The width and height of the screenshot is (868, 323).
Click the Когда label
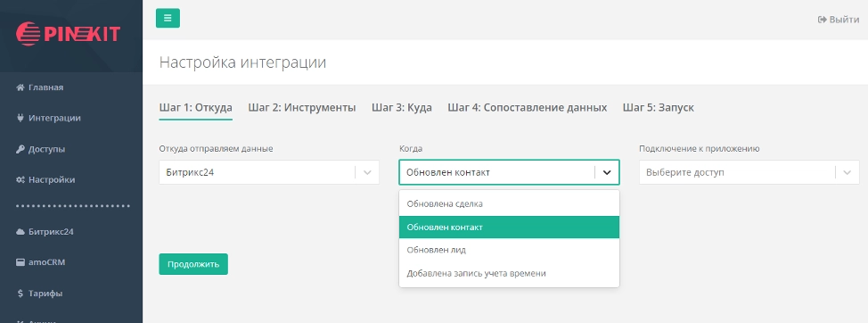(x=411, y=148)
